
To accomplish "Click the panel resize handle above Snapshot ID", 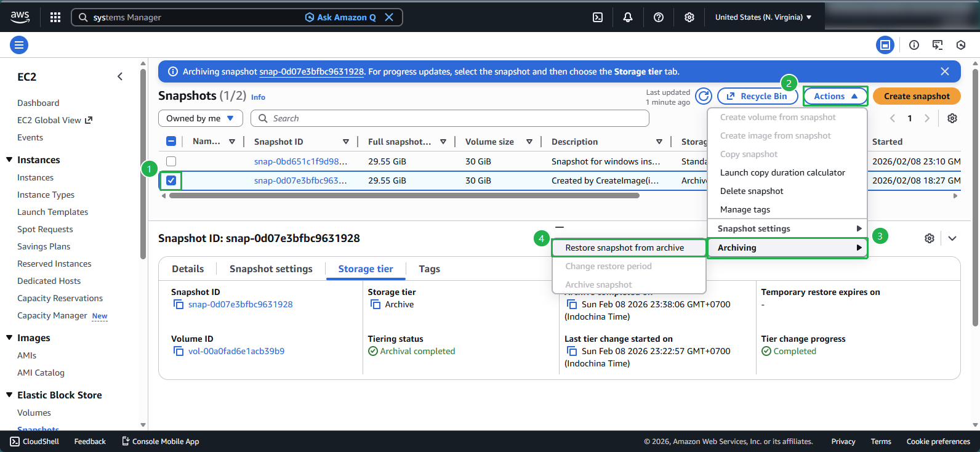I will click(560, 227).
